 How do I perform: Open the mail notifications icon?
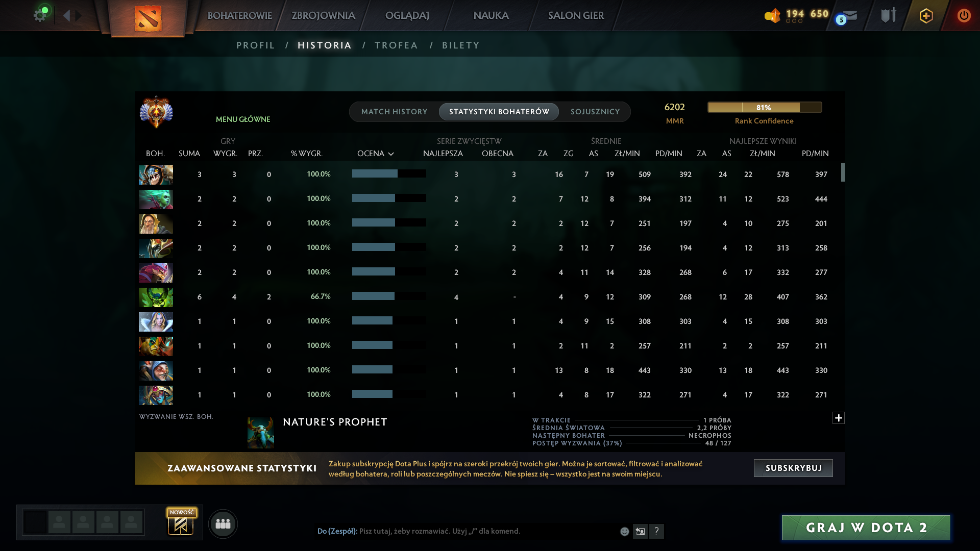(x=848, y=16)
